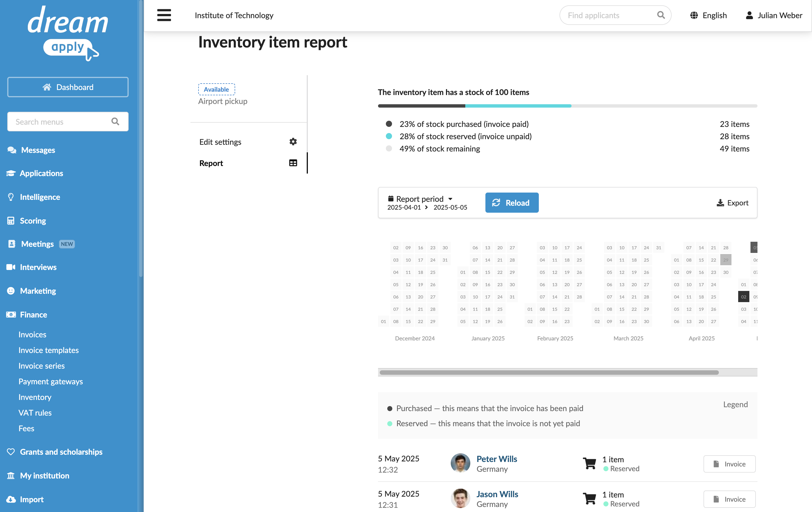Click the "April 2025" month label
The height and width of the screenshot is (512, 812).
click(701, 338)
